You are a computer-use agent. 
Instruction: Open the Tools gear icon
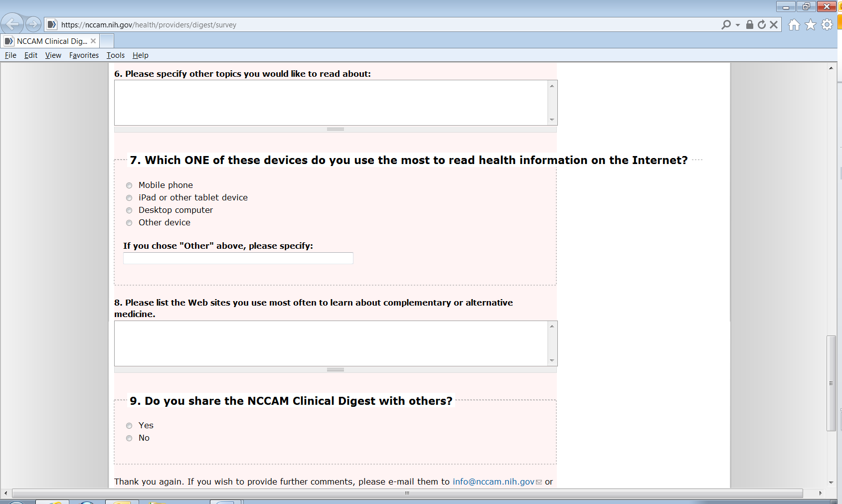pyautogui.click(x=827, y=24)
